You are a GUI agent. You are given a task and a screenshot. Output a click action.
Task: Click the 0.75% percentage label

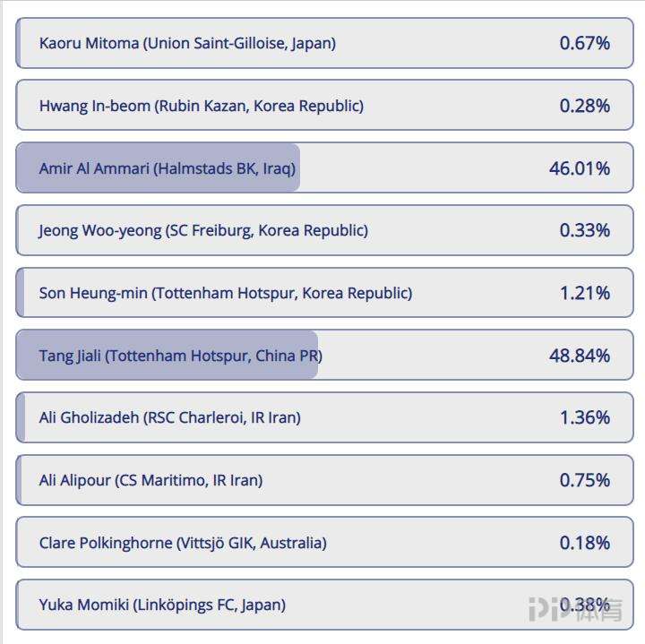[585, 480]
